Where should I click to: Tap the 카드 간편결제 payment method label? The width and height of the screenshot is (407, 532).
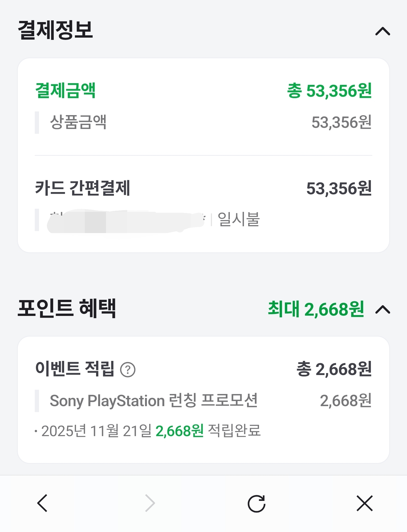83,188
